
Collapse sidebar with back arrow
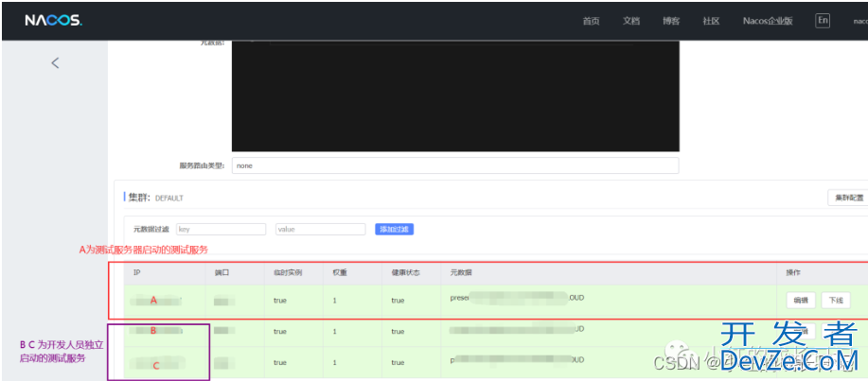[x=55, y=62]
